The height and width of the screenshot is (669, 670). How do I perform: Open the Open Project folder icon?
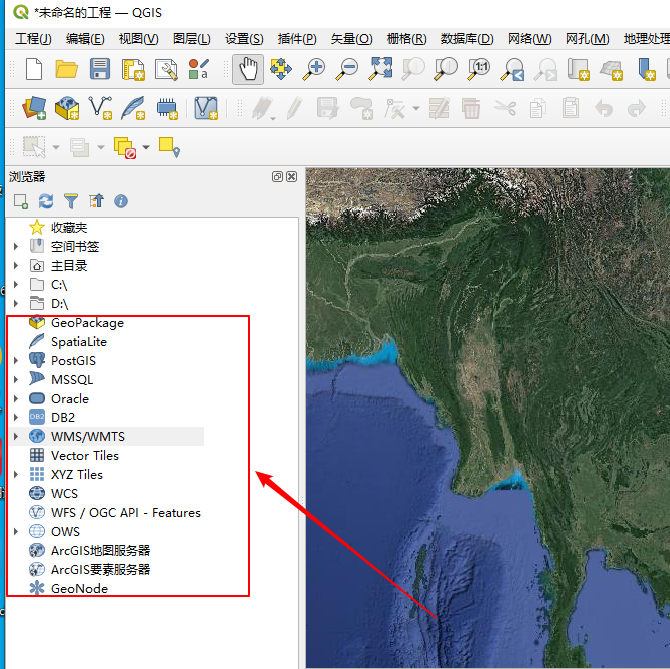pos(67,69)
